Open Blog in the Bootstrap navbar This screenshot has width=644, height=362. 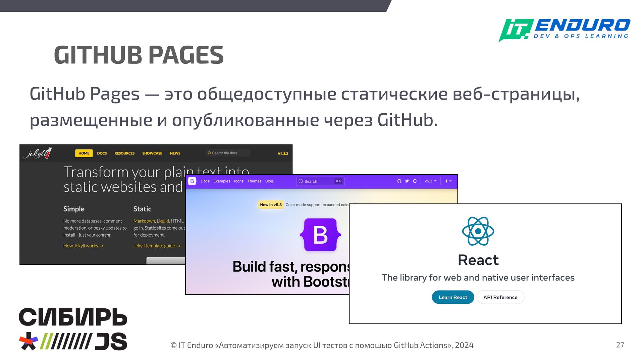click(x=269, y=181)
